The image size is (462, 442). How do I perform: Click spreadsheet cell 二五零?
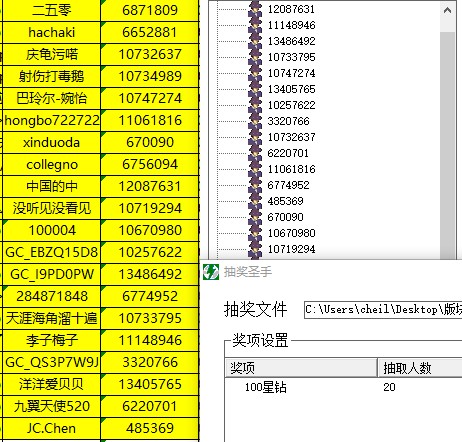coord(51,10)
